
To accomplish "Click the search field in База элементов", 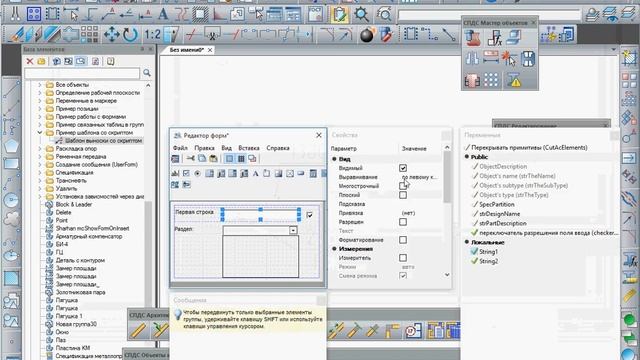I will coord(82,73).
